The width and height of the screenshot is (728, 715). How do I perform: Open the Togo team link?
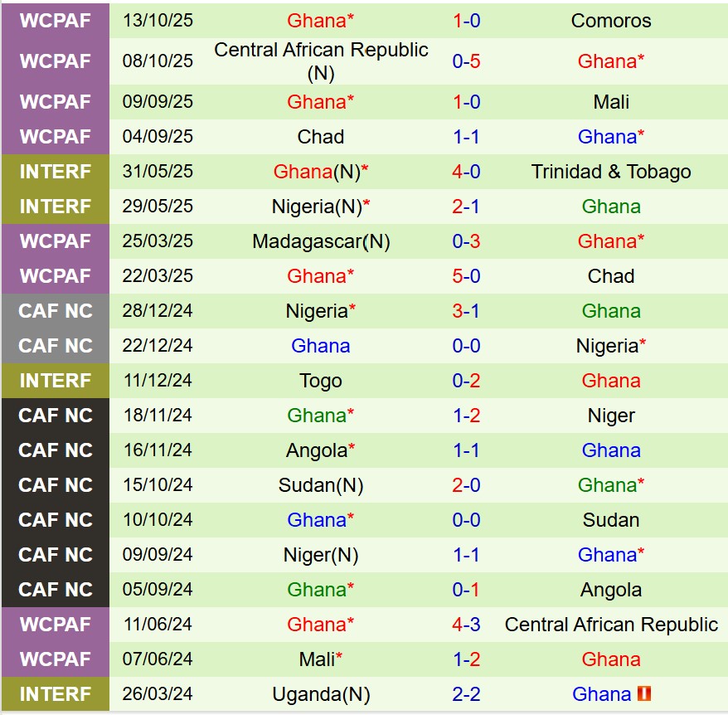(321, 381)
